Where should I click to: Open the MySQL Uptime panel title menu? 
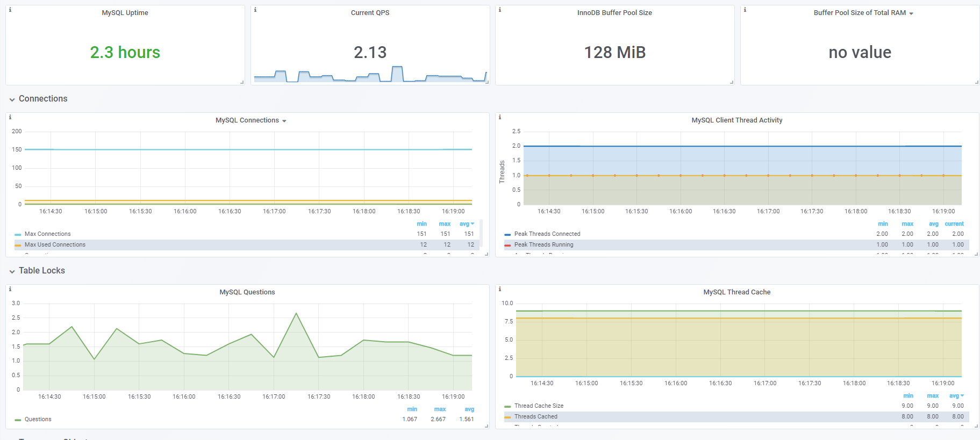[125, 13]
